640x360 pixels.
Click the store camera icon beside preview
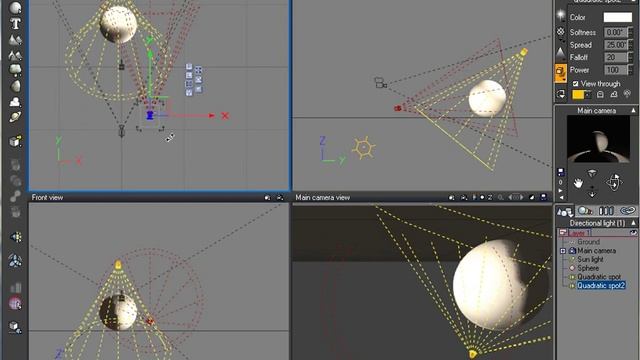[x=561, y=172]
